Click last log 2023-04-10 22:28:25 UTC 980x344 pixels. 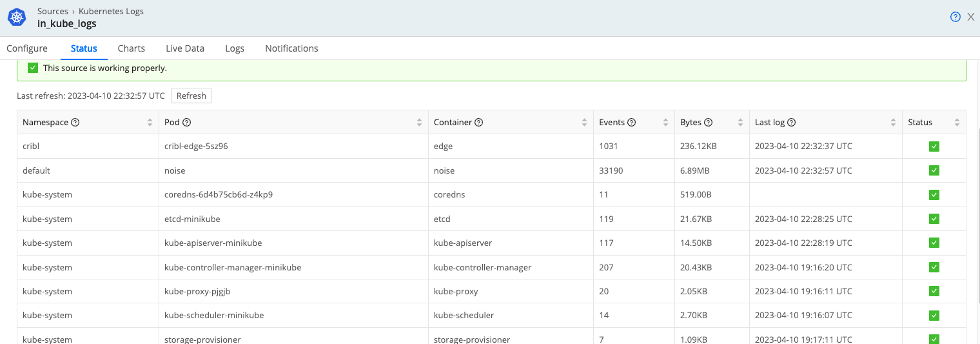click(x=803, y=219)
